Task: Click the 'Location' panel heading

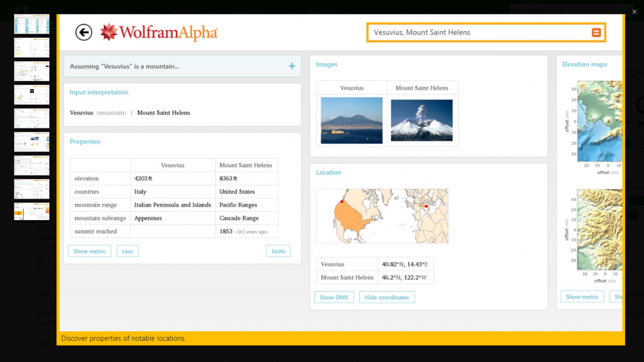Action: click(x=328, y=172)
